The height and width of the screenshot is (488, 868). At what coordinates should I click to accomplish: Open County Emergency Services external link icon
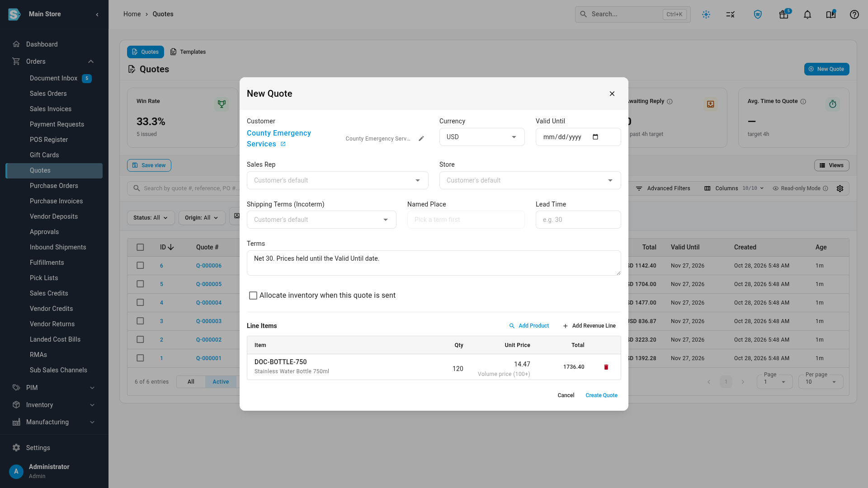click(x=283, y=144)
